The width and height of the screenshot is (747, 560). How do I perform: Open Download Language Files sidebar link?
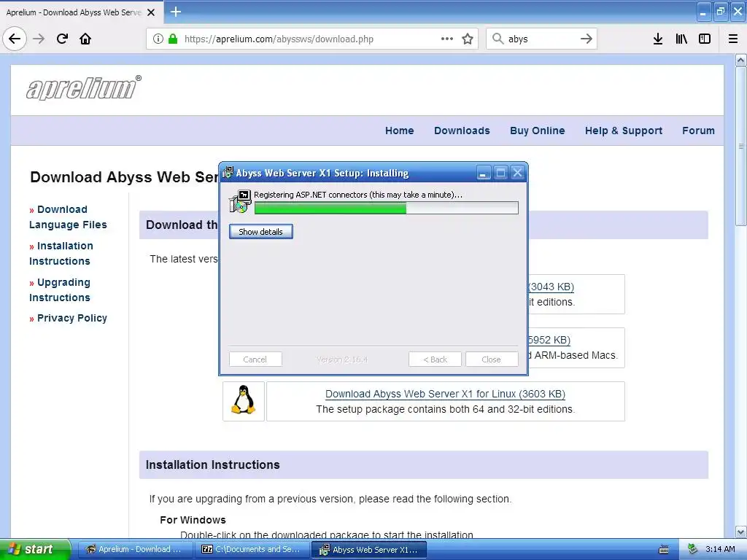(68, 217)
